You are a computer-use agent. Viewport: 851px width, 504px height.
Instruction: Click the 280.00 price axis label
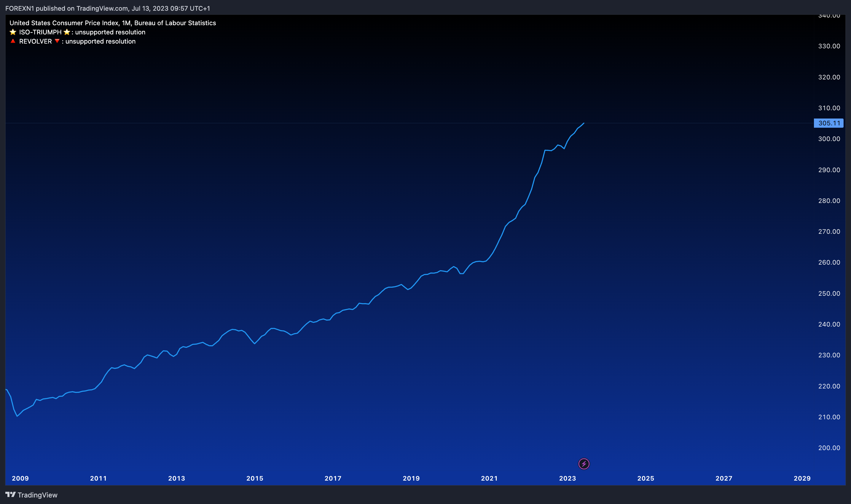click(829, 201)
